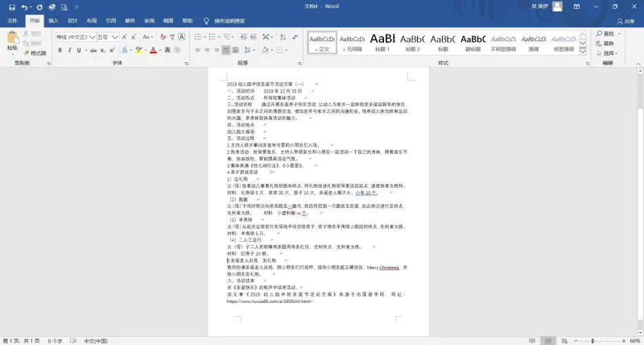Open language setting 中文(中国) in status bar
The image size is (644, 345).
(96, 341)
